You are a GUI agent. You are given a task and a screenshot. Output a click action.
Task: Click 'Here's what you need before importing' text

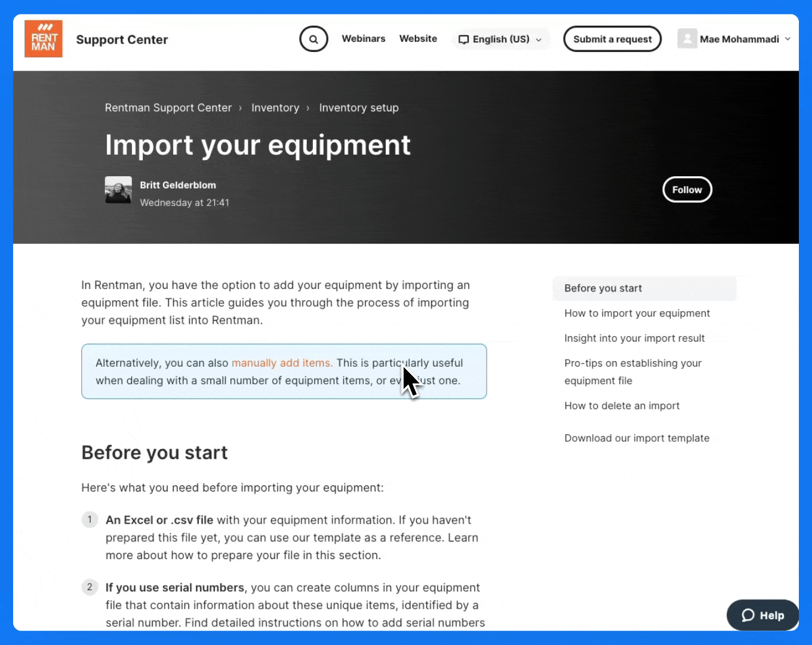(232, 488)
